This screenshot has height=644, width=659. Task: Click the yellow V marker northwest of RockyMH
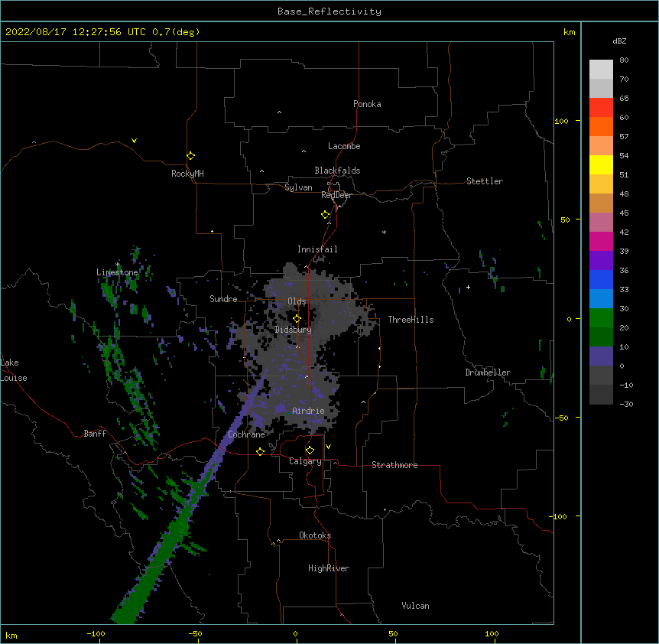click(x=134, y=141)
